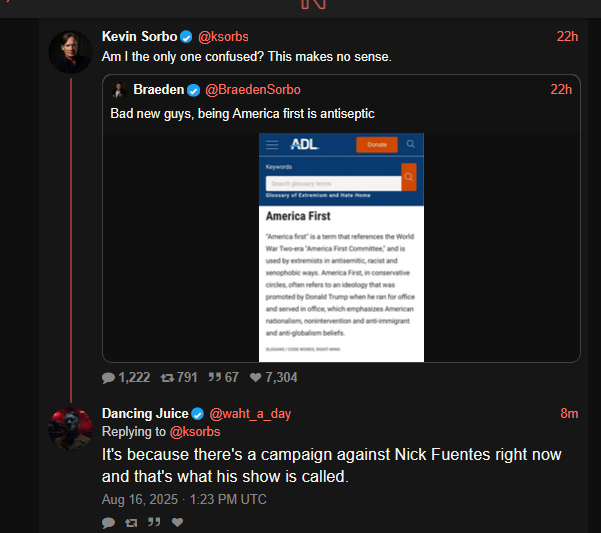Click the reply comment icon under Dancing Juice
Screen dimensions: 601x533
click(x=108, y=522)
